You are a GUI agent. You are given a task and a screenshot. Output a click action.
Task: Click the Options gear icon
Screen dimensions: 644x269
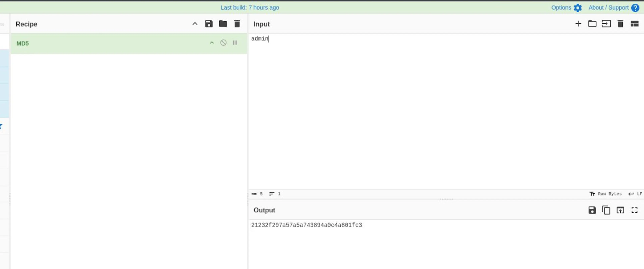pyautogui.click(x=578, y=8)
